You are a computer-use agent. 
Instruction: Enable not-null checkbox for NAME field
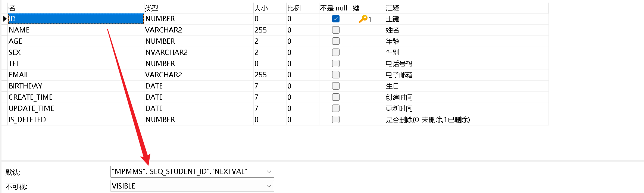[336, 30]
